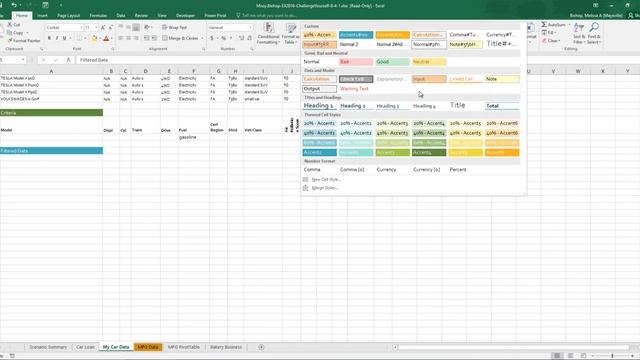Click the Borders icon in Font group
Viewport: 640px width, 360px height.
click(x=79, y=38)
